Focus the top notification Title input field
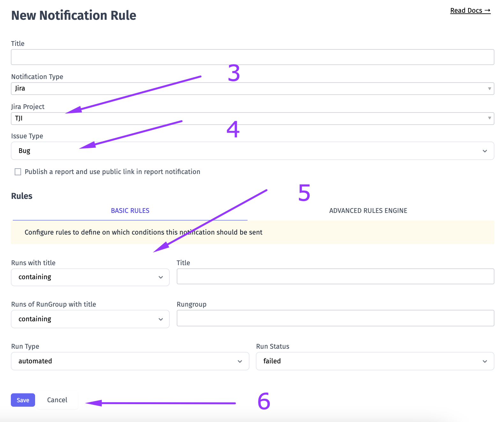Screen dimensions: 504x422 click(x=253, y=57)
